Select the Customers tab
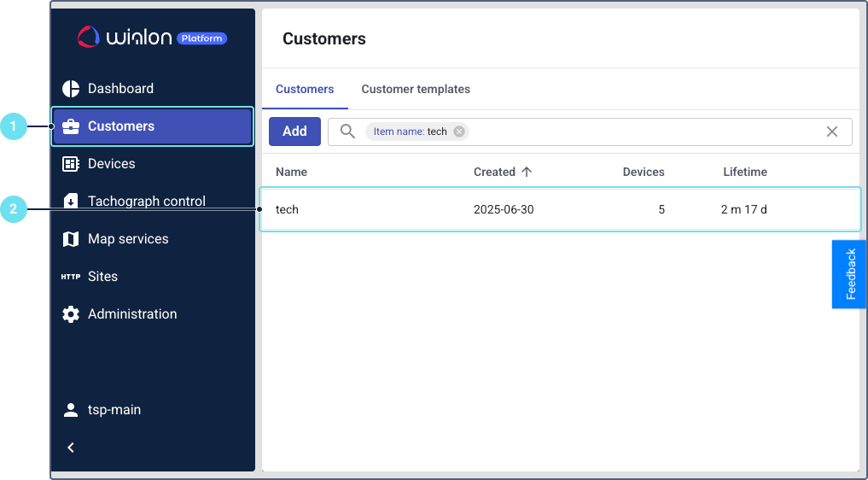The image size is (868, 480). click(x=305, y=89)
